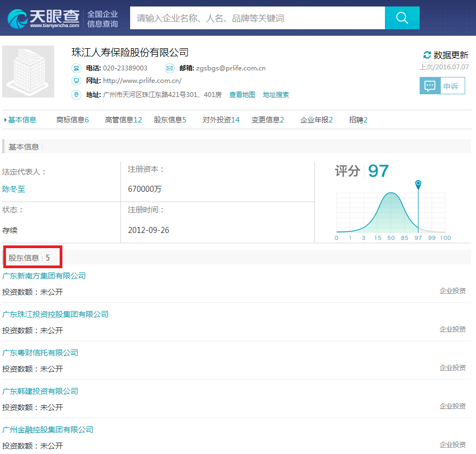
Task: Click 企业投资 label in 广州金融控股 row
Action: coord(452,445)
